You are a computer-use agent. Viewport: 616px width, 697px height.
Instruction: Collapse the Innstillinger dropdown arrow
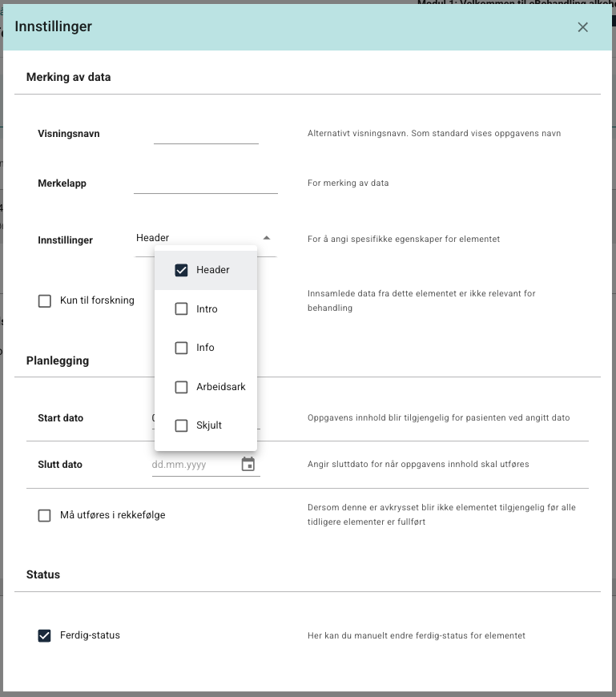(267, 238)
